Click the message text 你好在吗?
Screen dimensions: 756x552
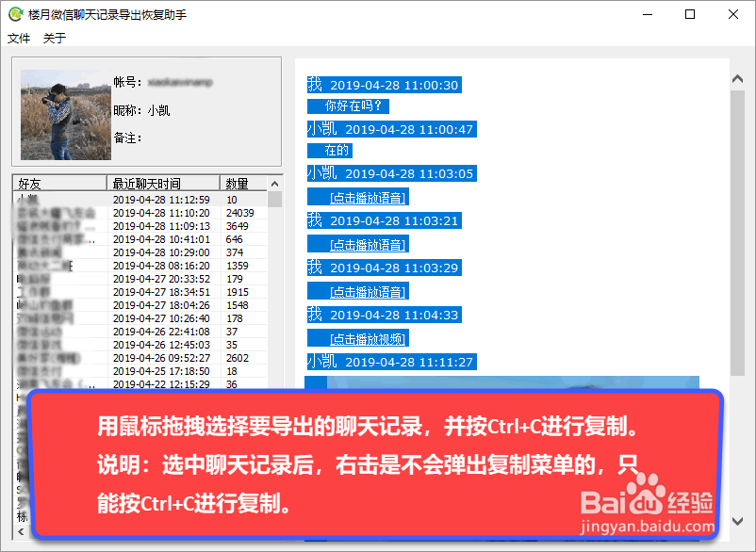point(353,106)
